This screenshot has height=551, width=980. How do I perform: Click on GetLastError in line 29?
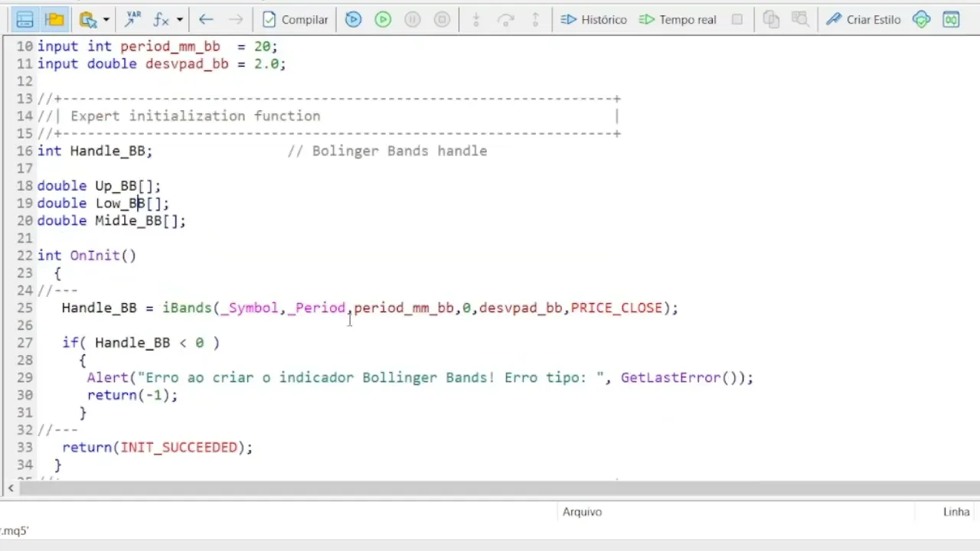(x=671, y=377)
